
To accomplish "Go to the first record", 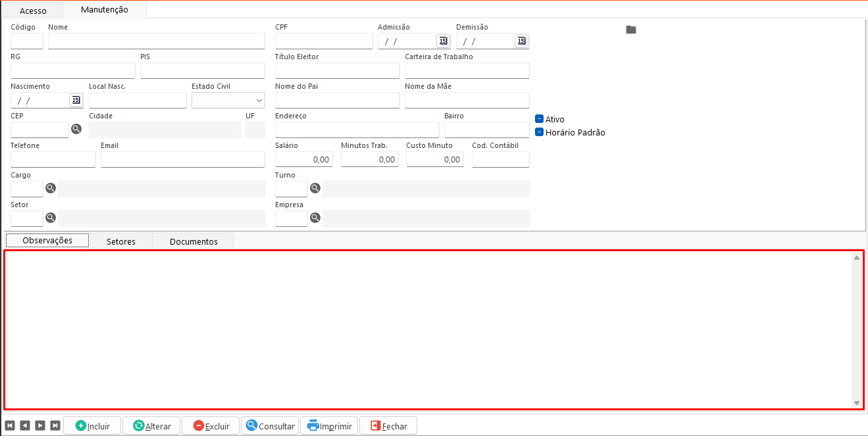I will point(10,425).
